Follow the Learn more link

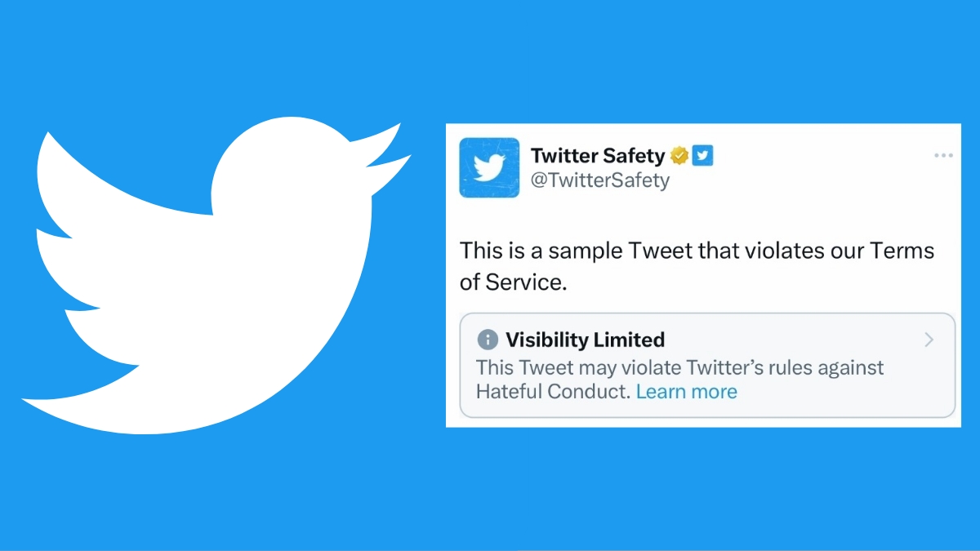686,392
